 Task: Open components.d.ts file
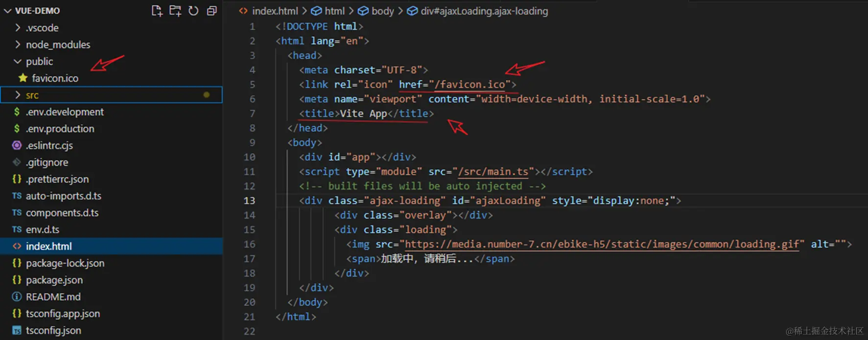click(62, 213)
